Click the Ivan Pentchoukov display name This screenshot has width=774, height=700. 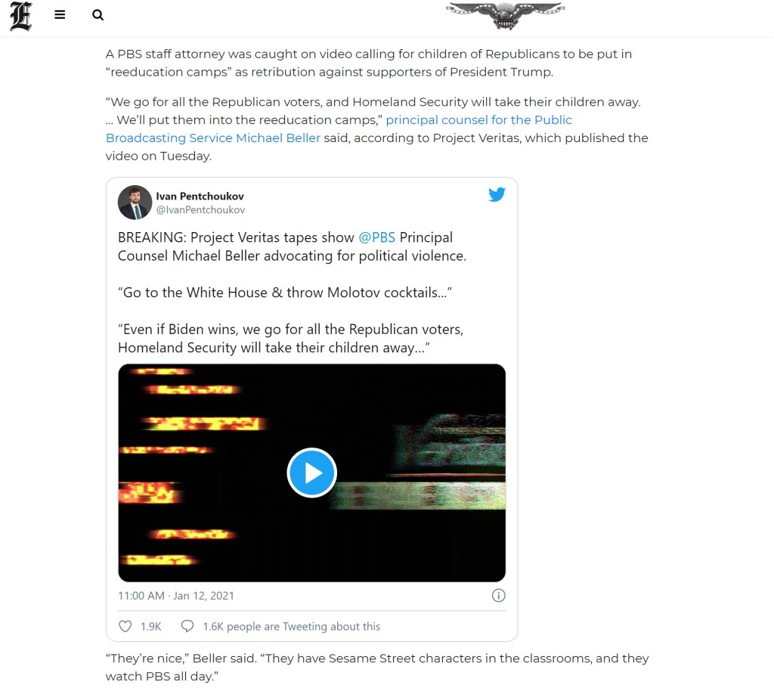(200, 196)
